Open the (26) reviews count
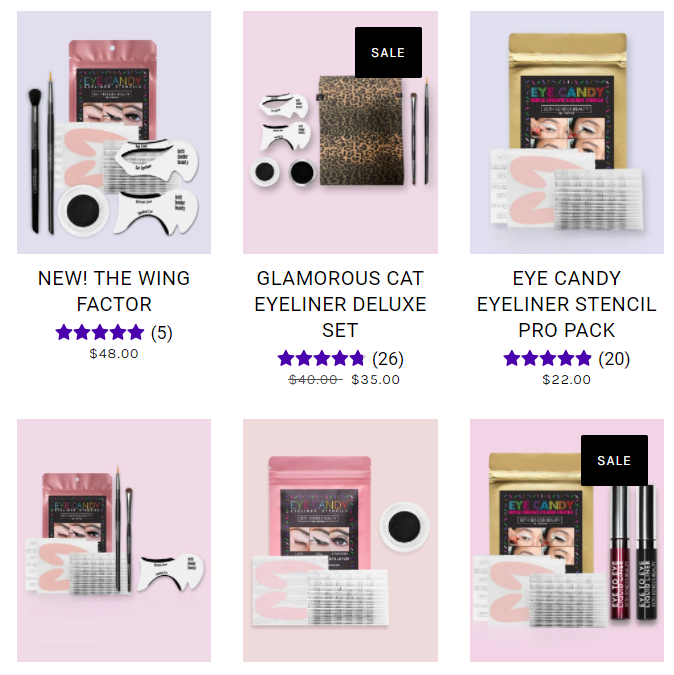Image resolution: width=674 pixels, height=675 pixels. [x=388, y=359]
